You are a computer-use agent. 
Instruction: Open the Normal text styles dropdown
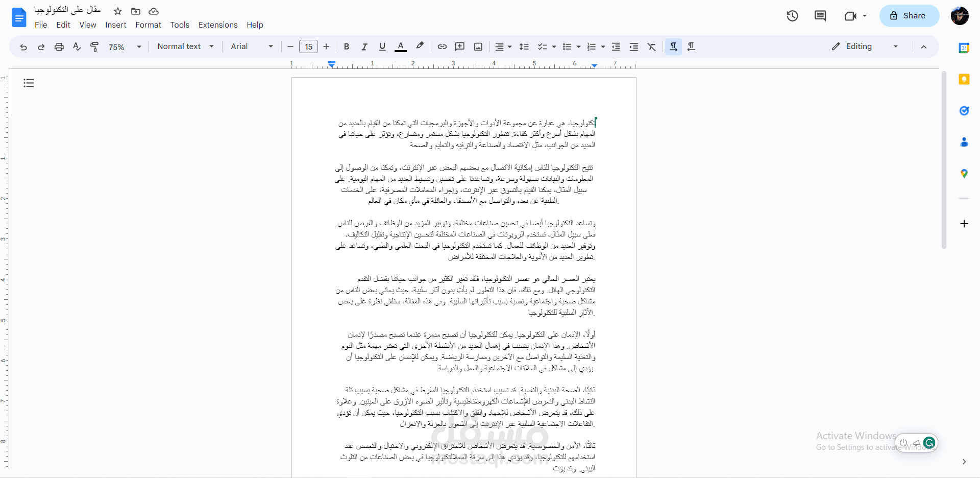[186, 46]
